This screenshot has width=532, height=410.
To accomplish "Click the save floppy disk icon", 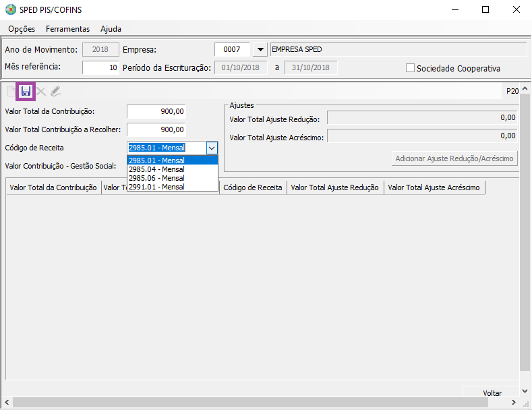I will pos(26,91).
